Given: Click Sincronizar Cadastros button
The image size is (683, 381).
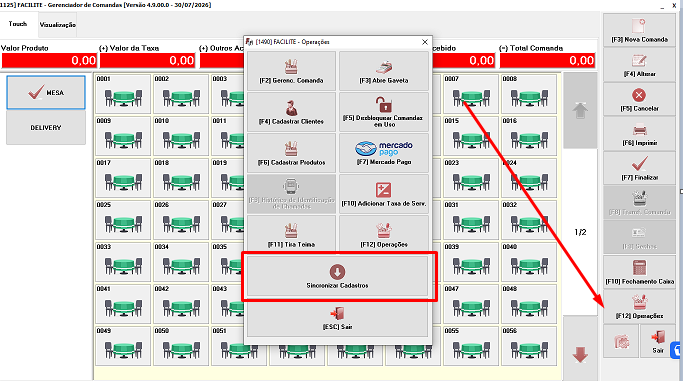Looking at the screenshot, I should [337, 276].
